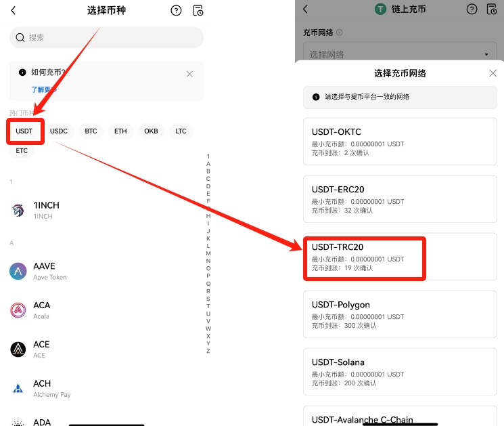Open deposit history icon on 选择币种 screen
This screenshot has width=504, height=426.
(x=198, y=11)
